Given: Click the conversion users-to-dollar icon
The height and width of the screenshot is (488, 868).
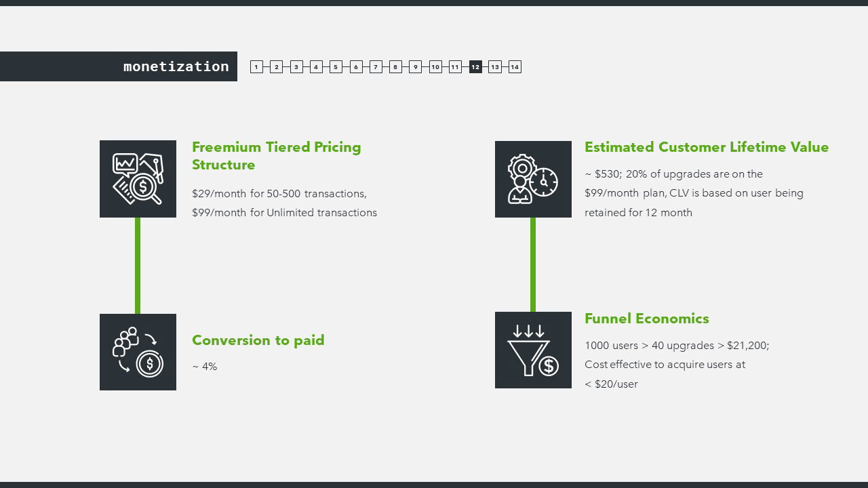Looking at the screenshot, I should tap(138, 352).
